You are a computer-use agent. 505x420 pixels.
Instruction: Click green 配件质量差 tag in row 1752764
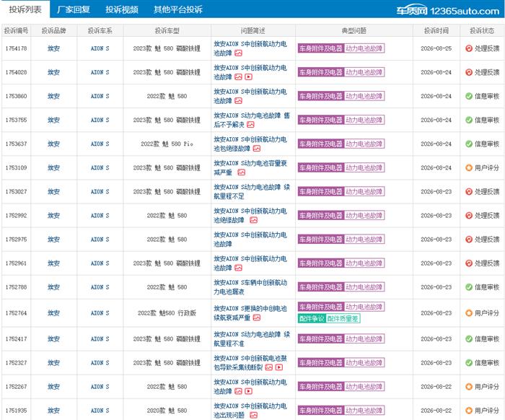pyautogui.click(x=343, y=318)
